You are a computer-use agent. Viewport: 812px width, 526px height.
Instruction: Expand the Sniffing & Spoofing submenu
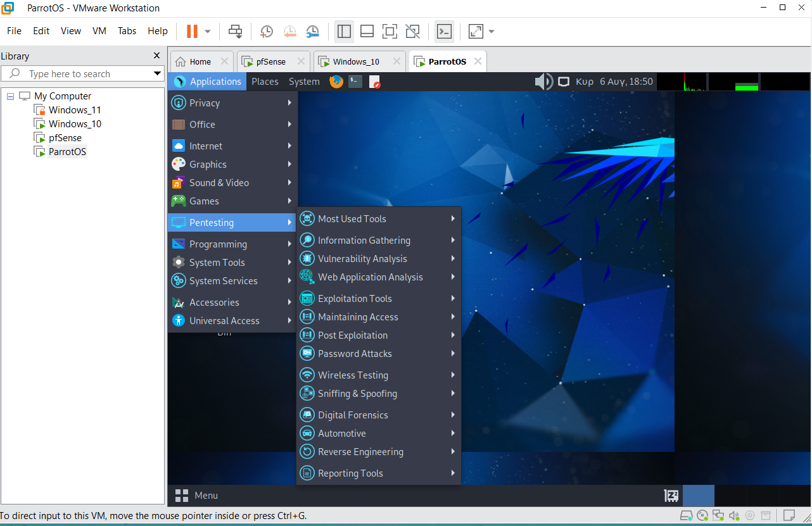[379, 393]
